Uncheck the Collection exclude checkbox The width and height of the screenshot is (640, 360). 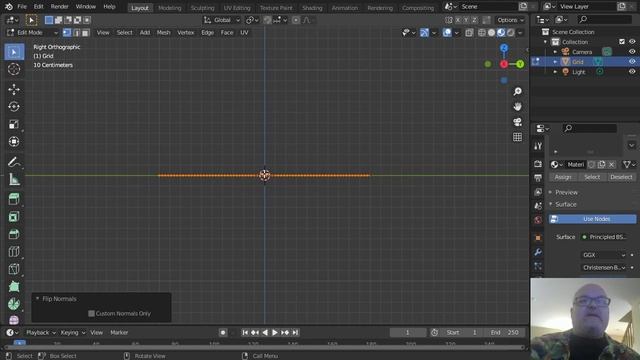click(x=622, y=42)
